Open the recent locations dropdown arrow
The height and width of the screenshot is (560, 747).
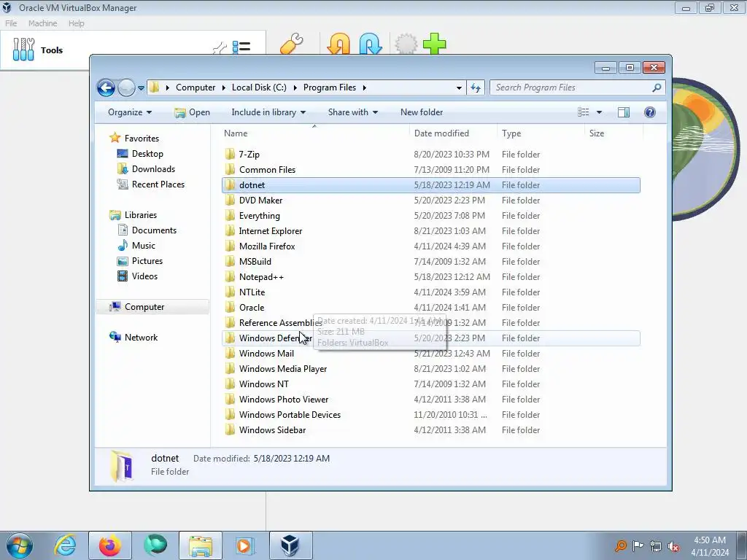coord(141,88)
